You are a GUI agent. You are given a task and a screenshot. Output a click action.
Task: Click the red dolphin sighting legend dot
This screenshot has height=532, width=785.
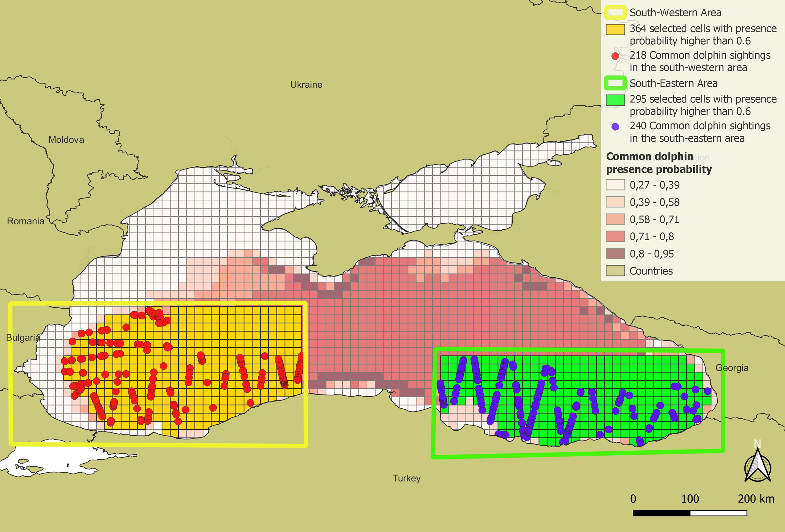click(615, 56)
